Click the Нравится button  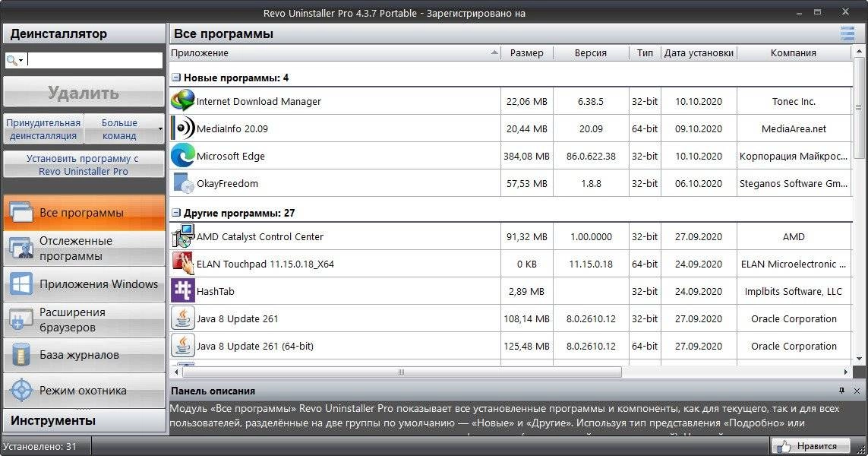point(810,446)
